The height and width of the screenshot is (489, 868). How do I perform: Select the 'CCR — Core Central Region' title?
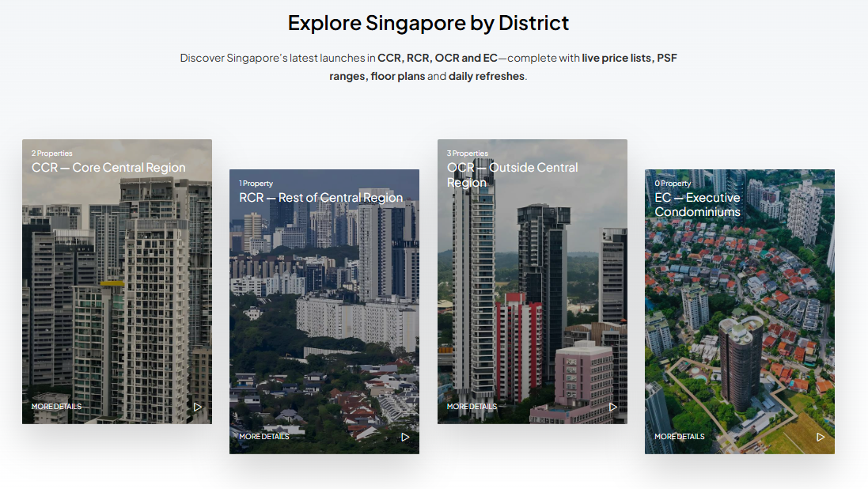tap(108, 168)
